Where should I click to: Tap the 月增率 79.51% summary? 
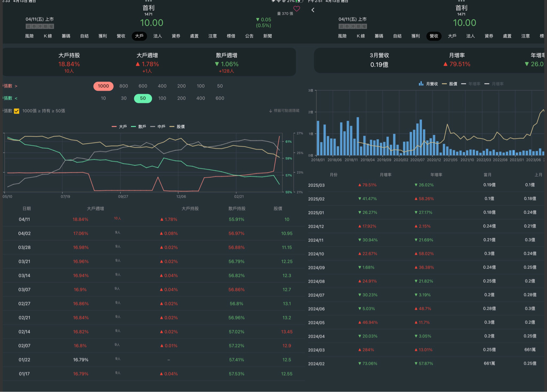coord(457,60)
